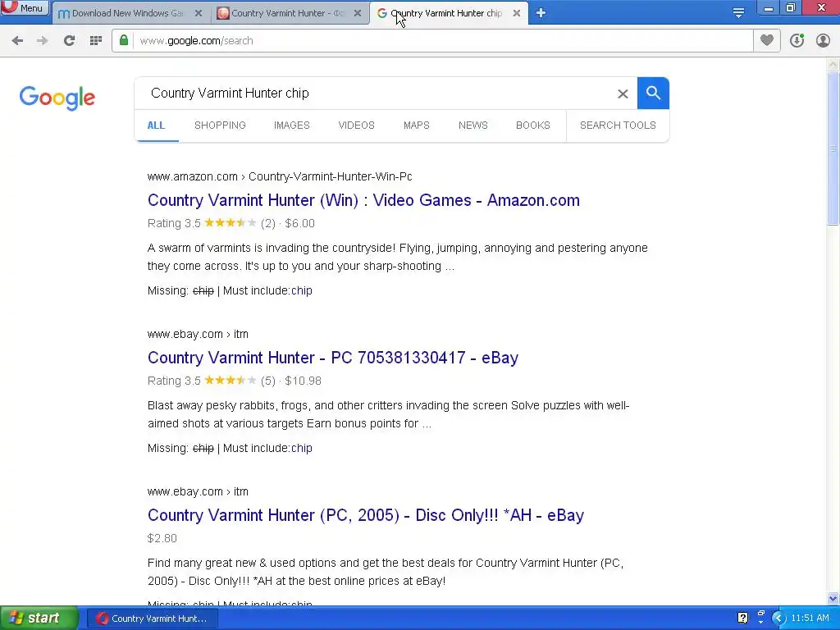Open the Windows start button

tap(39, 619)
